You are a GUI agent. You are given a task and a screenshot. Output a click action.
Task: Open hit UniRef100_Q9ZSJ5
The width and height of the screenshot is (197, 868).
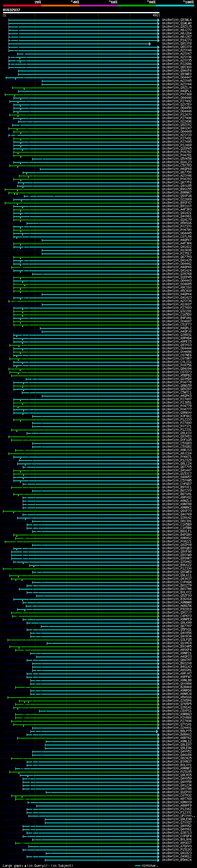tap(177, 26)
